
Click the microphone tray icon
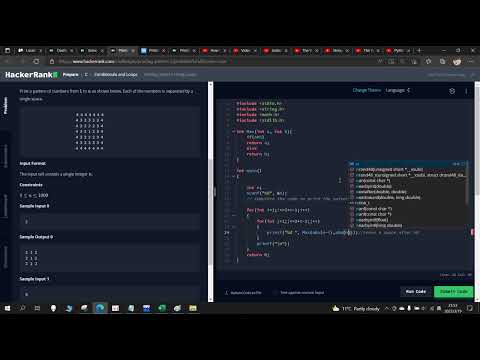click(x=409, y=308)
